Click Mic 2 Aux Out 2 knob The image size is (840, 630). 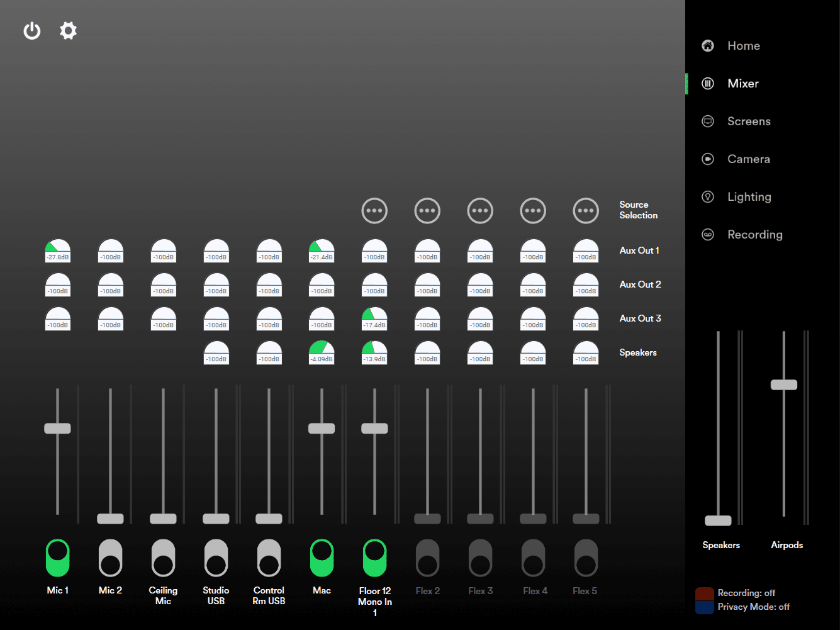(110, 284)
